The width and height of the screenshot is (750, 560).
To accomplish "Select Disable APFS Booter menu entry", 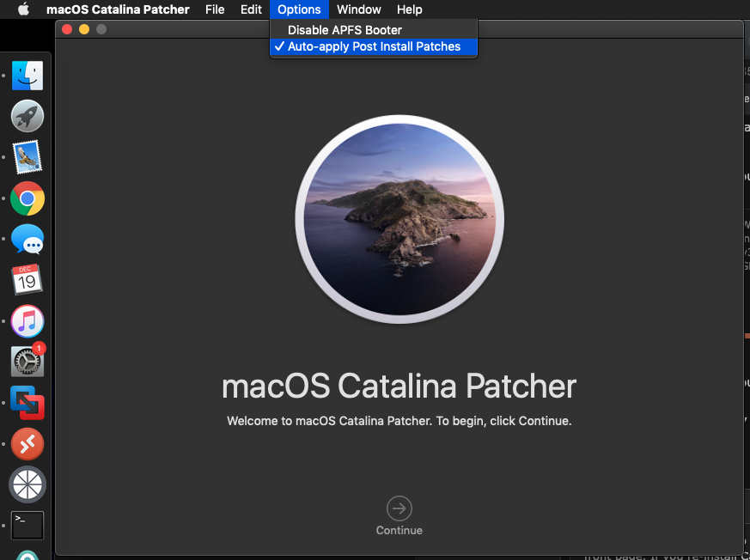I will [x=374, y=30].
